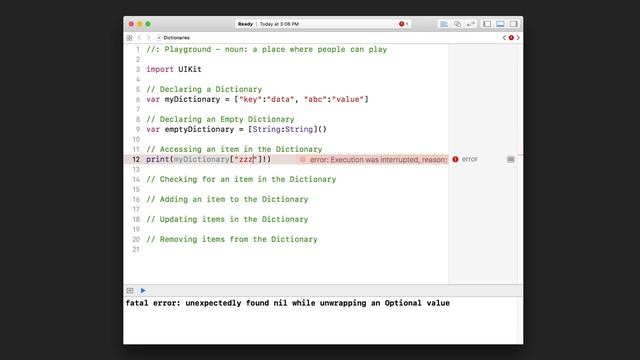Viewport: 640px width, 360px height.
Task: Toggle the navigator panel
Action: [487, 24]
